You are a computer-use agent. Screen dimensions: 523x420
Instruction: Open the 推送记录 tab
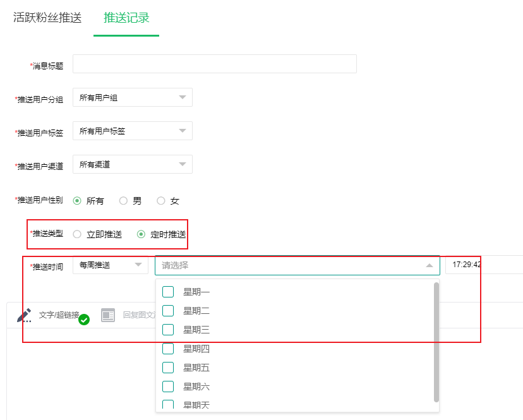126,18
